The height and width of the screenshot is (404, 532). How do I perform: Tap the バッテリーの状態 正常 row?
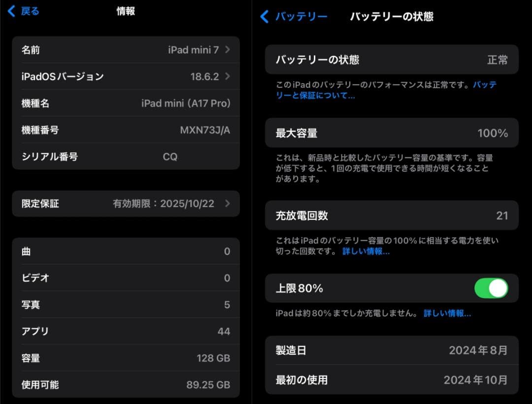(392, 59)
